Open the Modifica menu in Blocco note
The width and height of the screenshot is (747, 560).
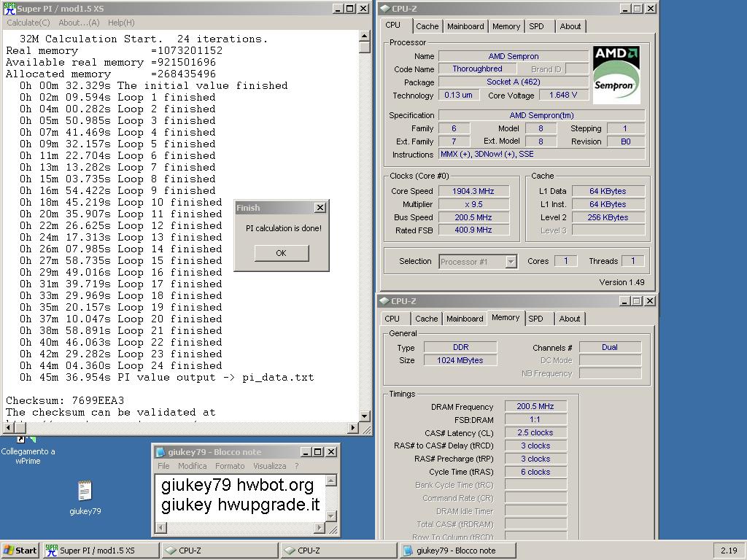pyautogui.click(x=193, y=466)
